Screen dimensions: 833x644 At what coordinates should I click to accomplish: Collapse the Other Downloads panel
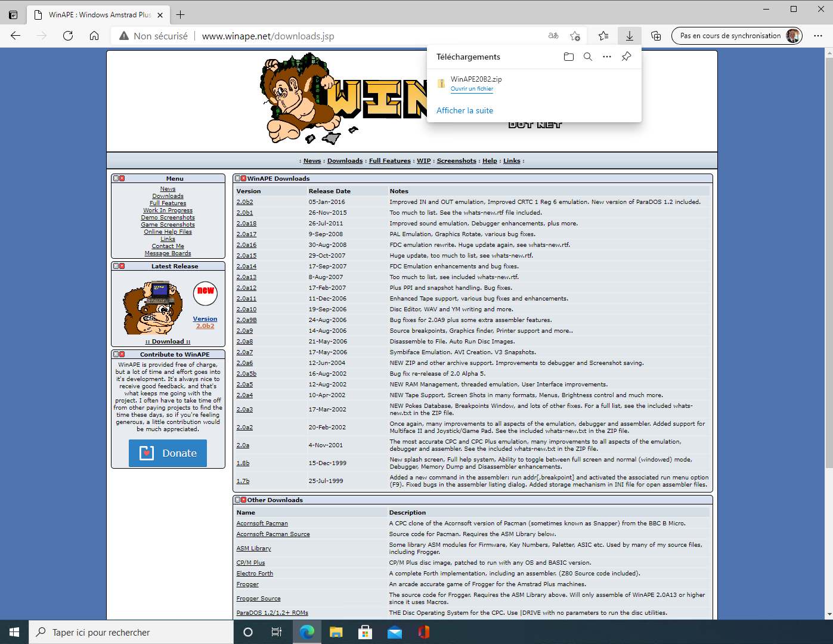pyautogui.click(x=237, y=500)
